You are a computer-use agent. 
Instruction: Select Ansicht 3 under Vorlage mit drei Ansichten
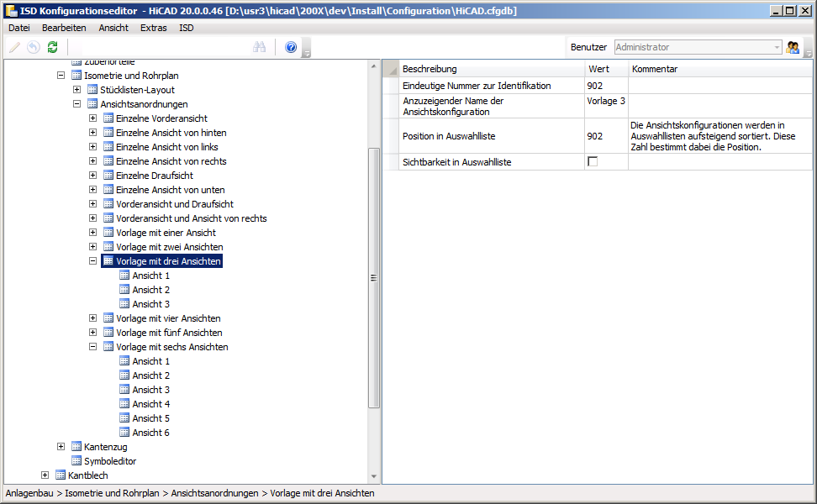click(x=150, y=304)
